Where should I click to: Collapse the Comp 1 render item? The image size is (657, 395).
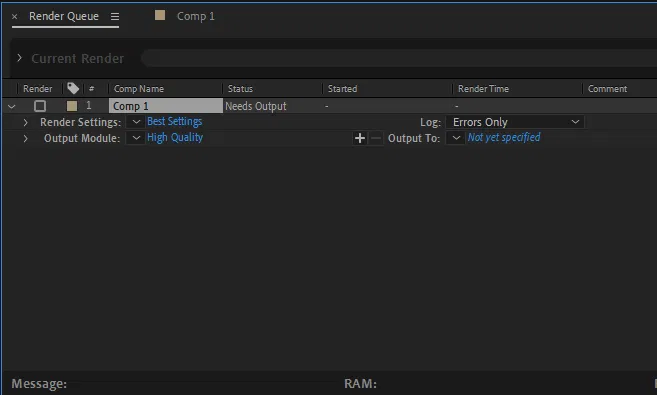[x=12, y=106]
